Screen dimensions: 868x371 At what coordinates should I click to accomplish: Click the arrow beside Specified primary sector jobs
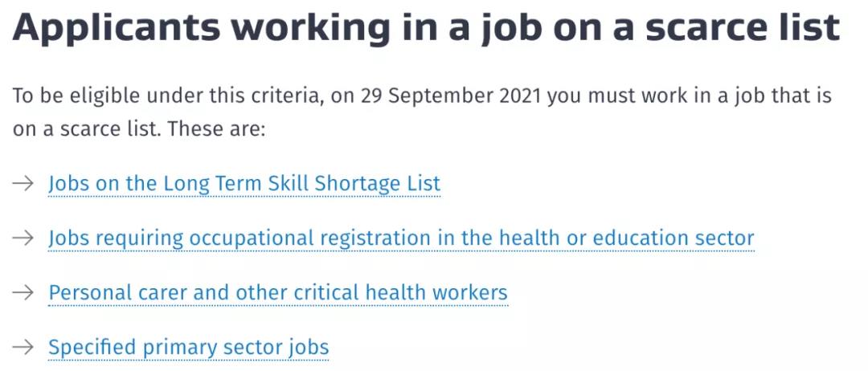23,347
